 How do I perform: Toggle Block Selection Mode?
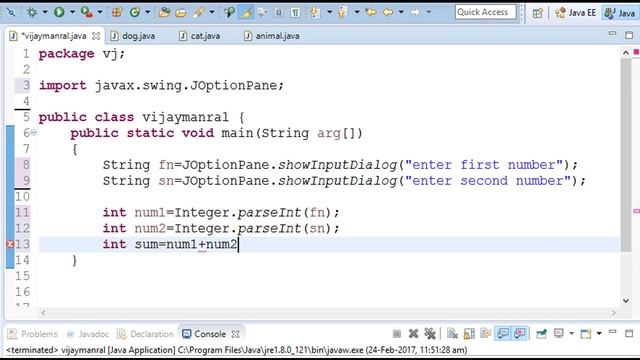(x=279, y=13)
